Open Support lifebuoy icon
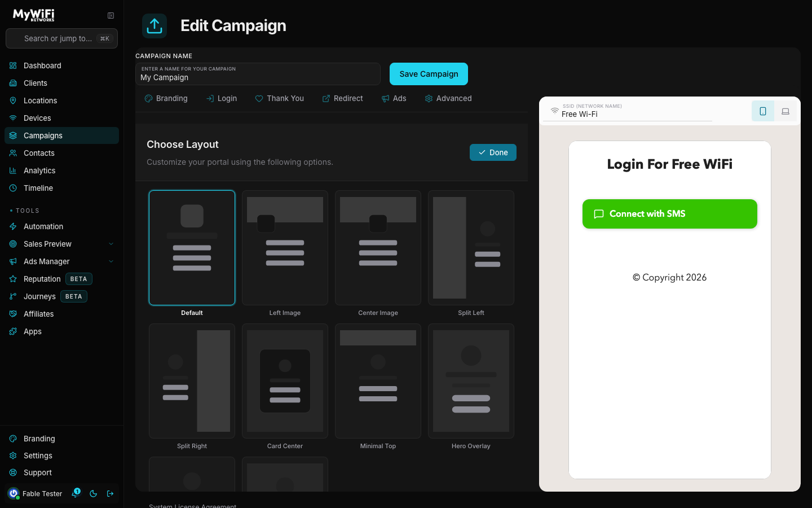812x508 pixels. point(13,472)
